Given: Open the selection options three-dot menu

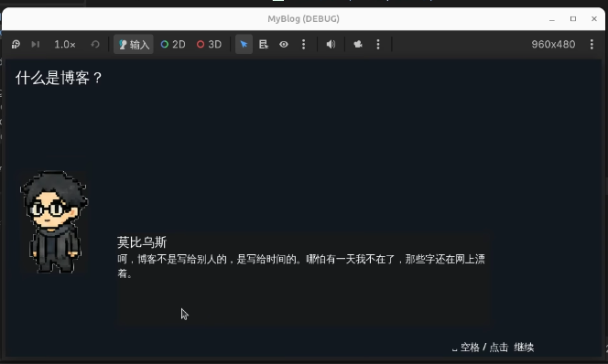Looking at the screenshot, I should (304, 44).
